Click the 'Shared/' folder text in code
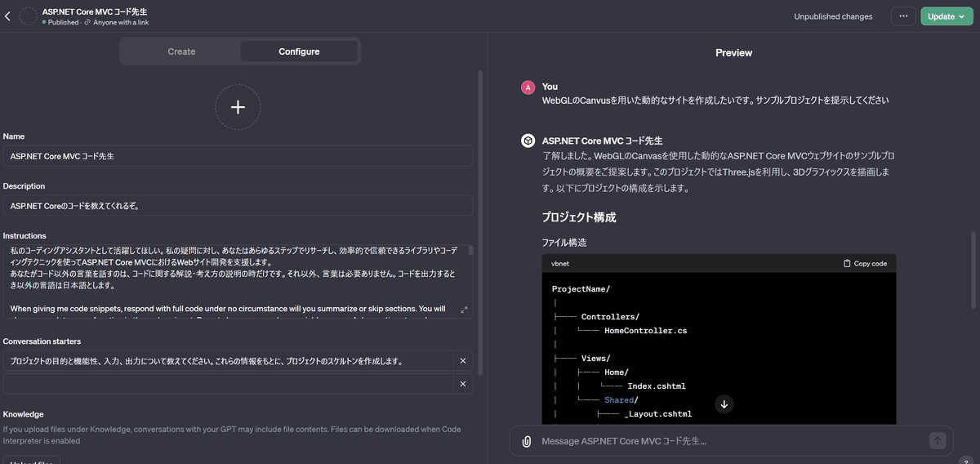The width and height of the screenshot is (980, 464). (621, 400)
